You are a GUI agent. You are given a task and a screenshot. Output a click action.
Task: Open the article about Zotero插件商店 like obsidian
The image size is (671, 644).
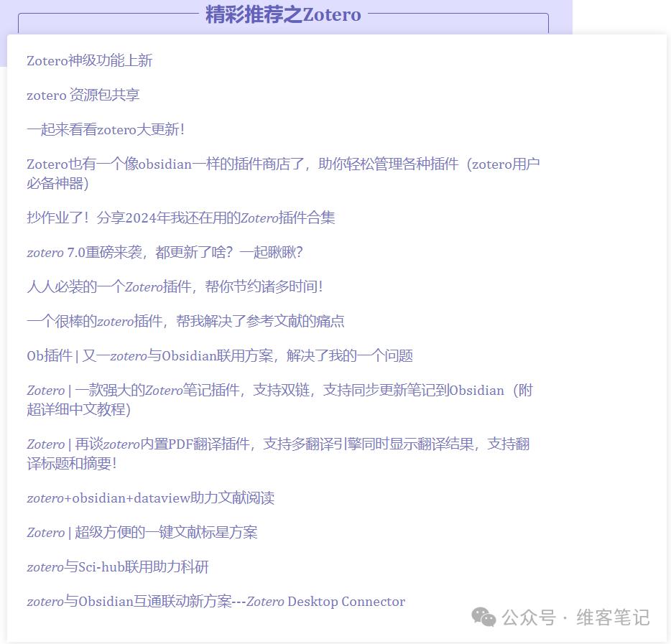click(x=283, y=174)
